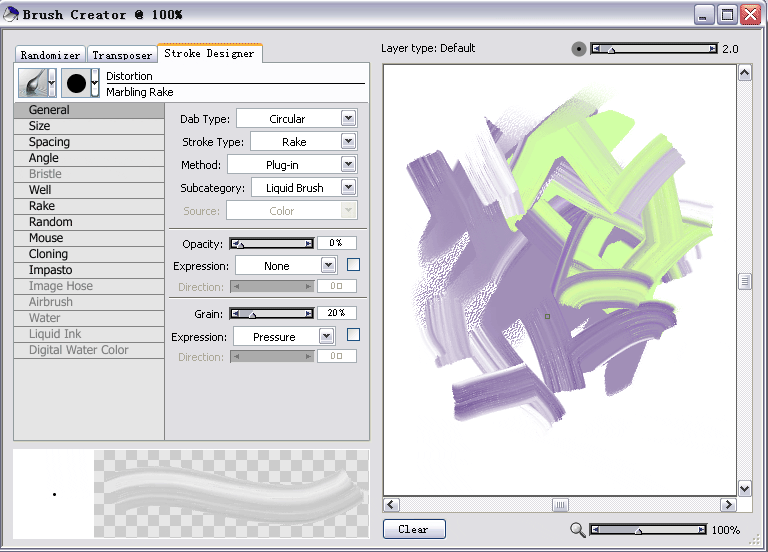Toggle the Grain expression invert checkbox

pyautogui.click(x=353, y=335)
